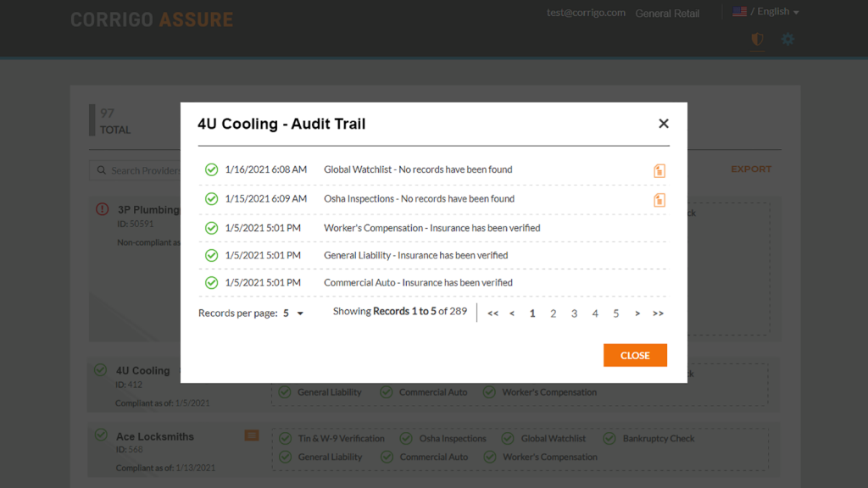Open settings gear icon in header
The height and width of the screenshot is (488, 868).
[787, 39]
